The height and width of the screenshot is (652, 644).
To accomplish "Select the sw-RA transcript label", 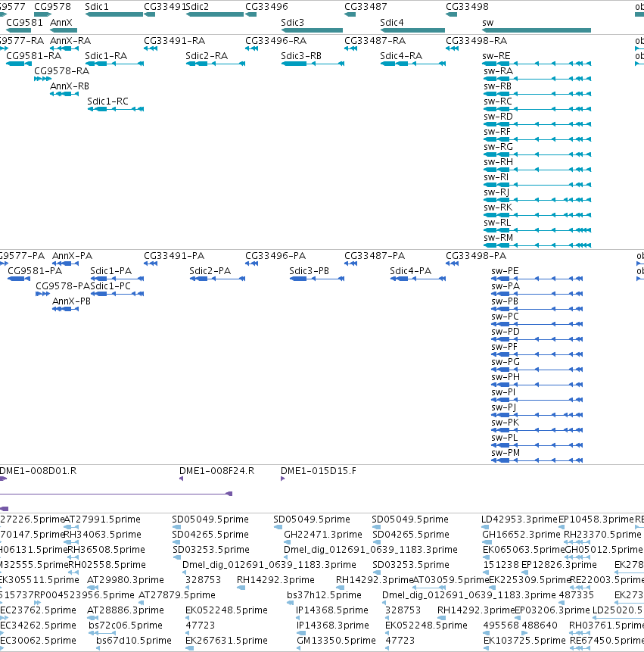I will pos(498,71).
